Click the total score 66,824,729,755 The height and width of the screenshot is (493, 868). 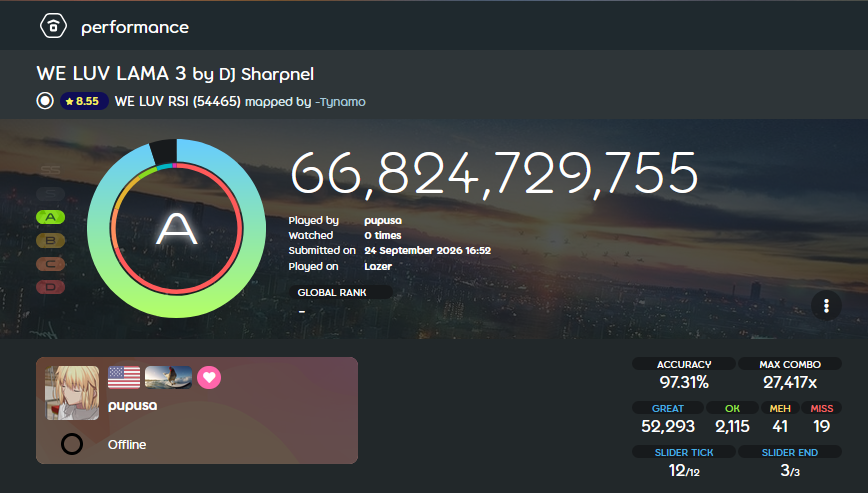pyautogui.click(x=494, y=173)
